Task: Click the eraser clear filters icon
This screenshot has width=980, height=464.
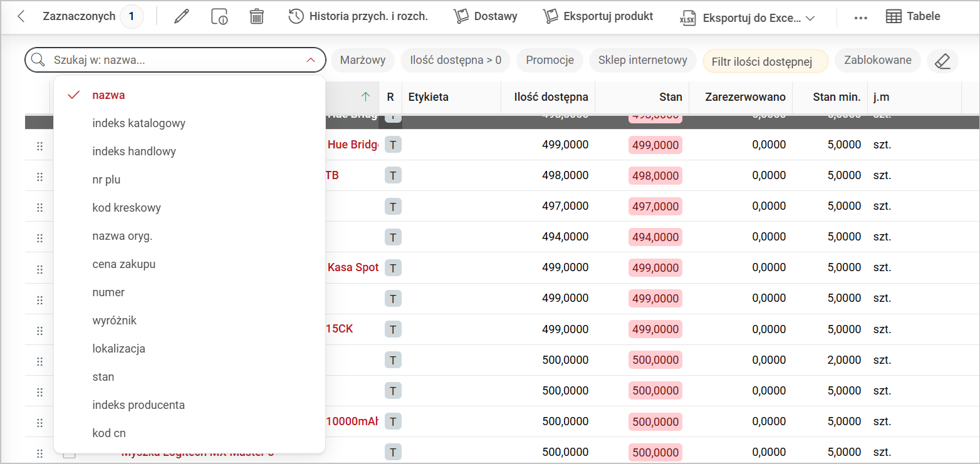Action: click(x=942, y=61)
